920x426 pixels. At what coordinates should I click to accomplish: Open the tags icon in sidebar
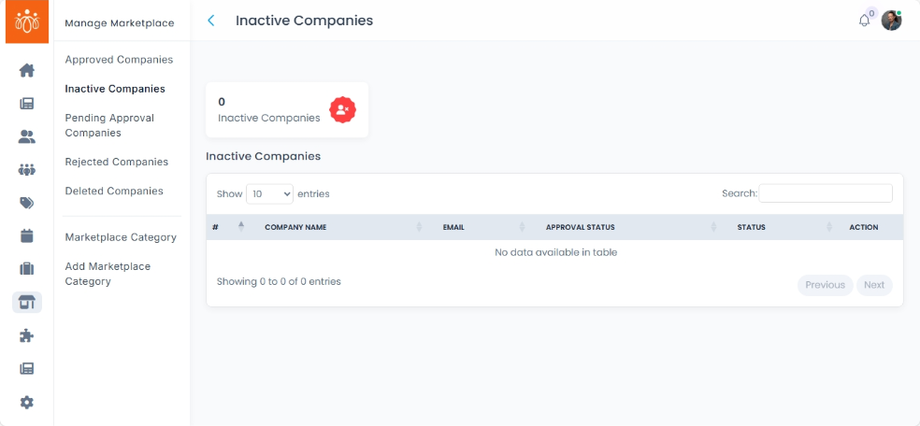coord(27,203)
